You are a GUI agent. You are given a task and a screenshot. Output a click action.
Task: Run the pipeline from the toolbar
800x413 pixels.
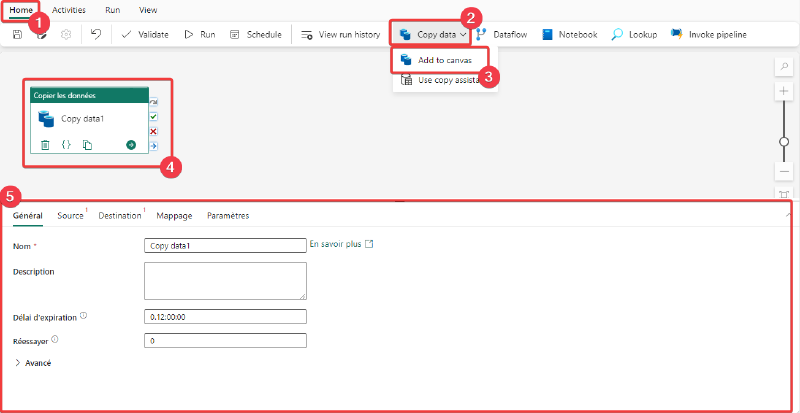[x=199, y=35]
